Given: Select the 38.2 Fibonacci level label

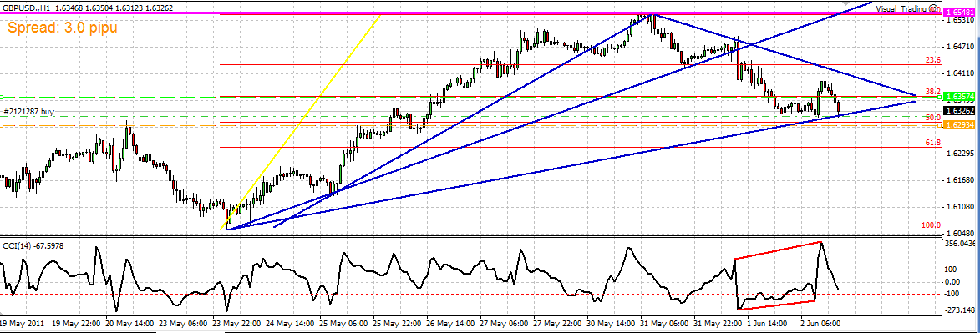Looking at the screenshot, I should tap(933, 91).
